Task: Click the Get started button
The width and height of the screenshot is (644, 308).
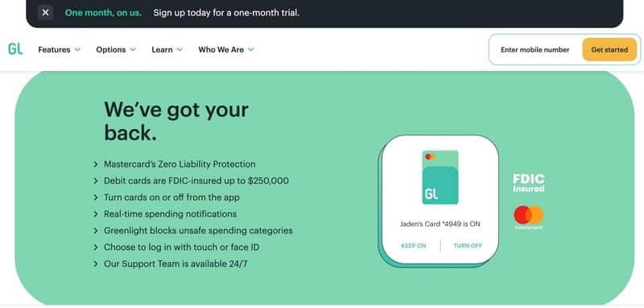Action: pos(609,50)
